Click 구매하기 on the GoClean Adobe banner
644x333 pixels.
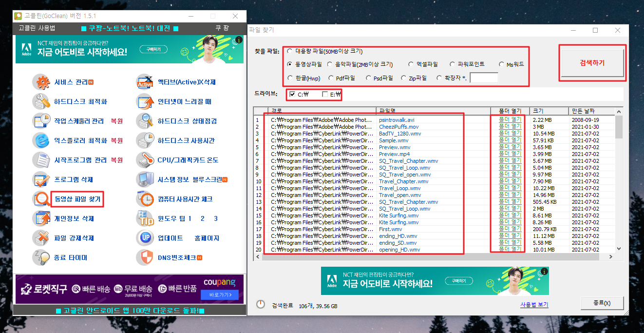click(x=153, y=49)
